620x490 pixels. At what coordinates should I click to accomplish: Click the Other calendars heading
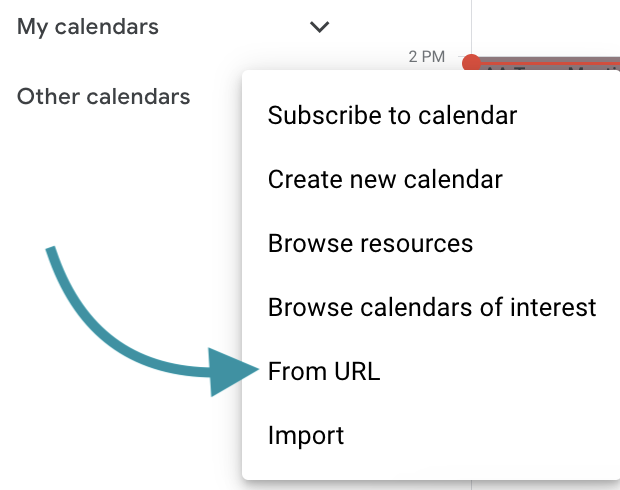(x=104, y=96)
